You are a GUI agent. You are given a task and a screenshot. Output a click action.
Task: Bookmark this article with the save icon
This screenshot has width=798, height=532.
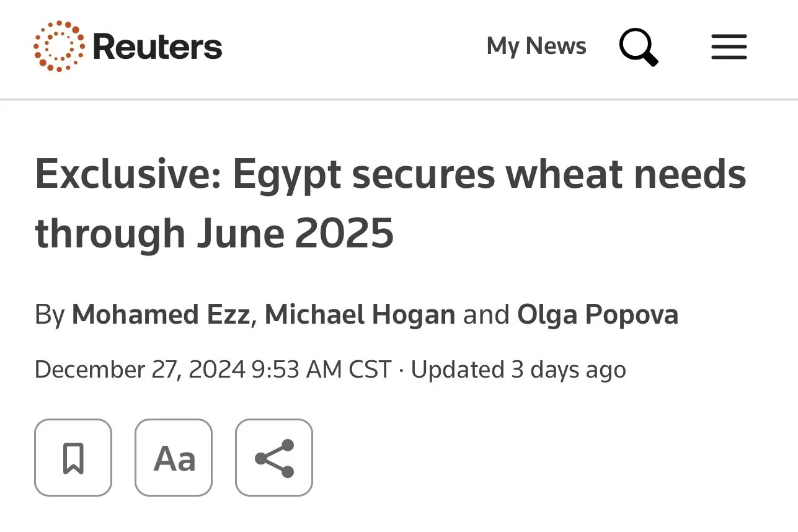tap(73, 458)
